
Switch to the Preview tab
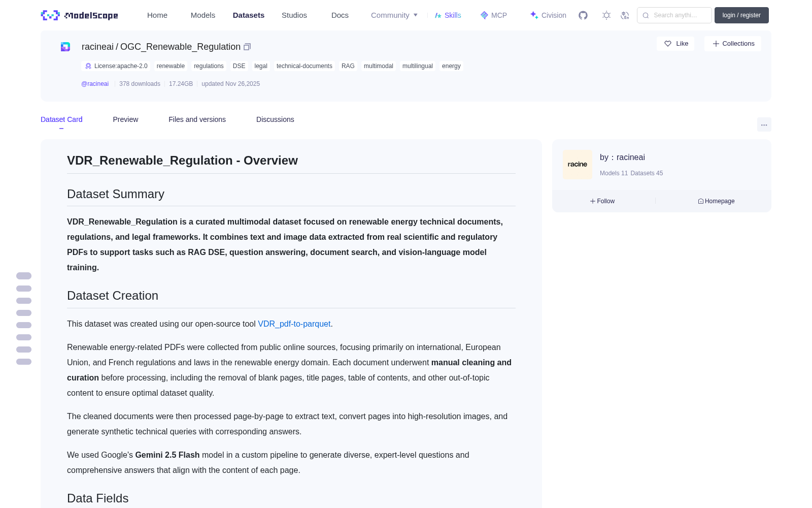click(x=125, y=119)
